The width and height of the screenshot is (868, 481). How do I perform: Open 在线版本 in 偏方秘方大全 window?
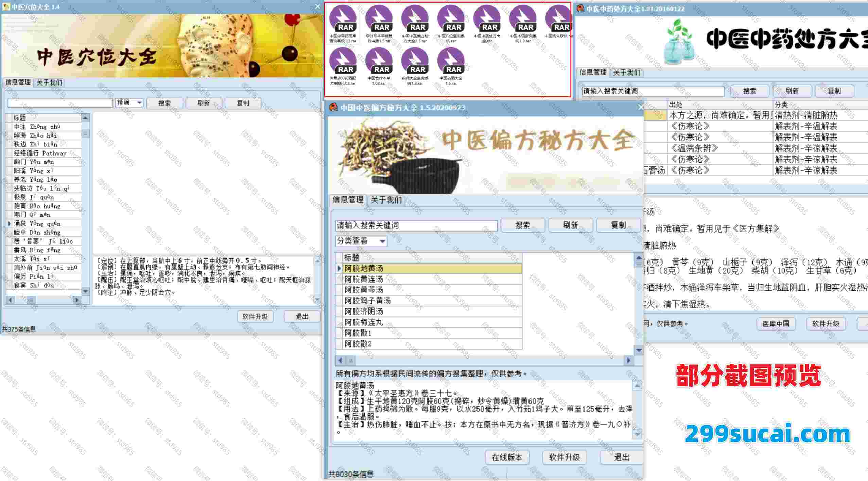click(507, 457)
